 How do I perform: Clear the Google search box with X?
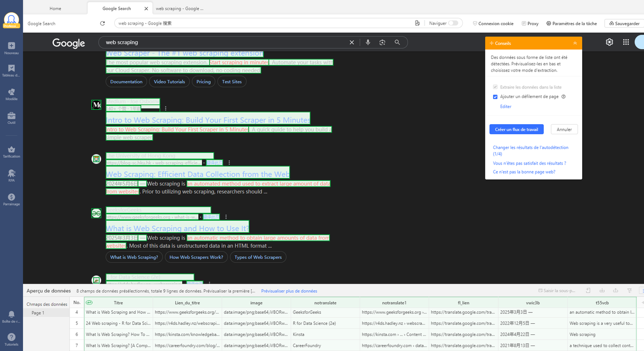pos(352,43)
